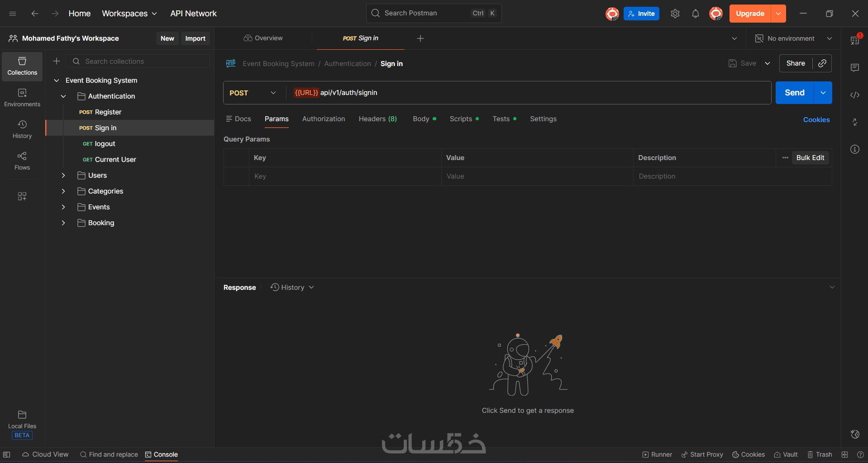
Task: Switch to the Headers (8) tab
Action: click(377, 119)
